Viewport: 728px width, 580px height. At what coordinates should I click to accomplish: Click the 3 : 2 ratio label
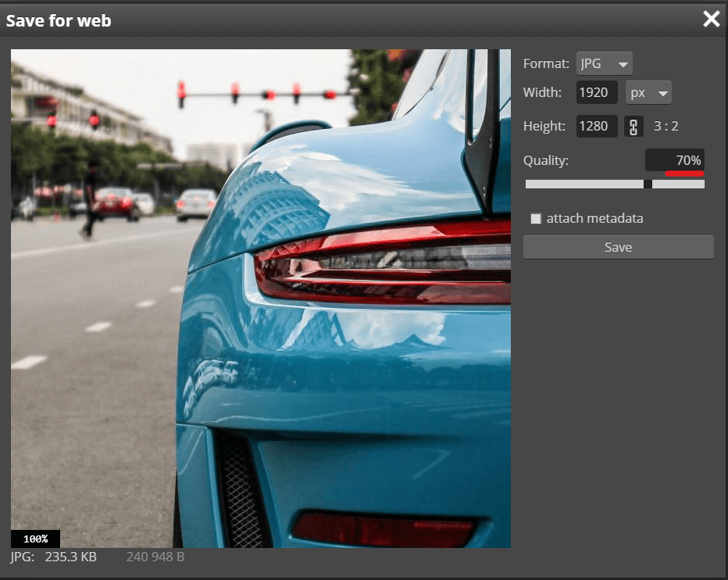666,126
